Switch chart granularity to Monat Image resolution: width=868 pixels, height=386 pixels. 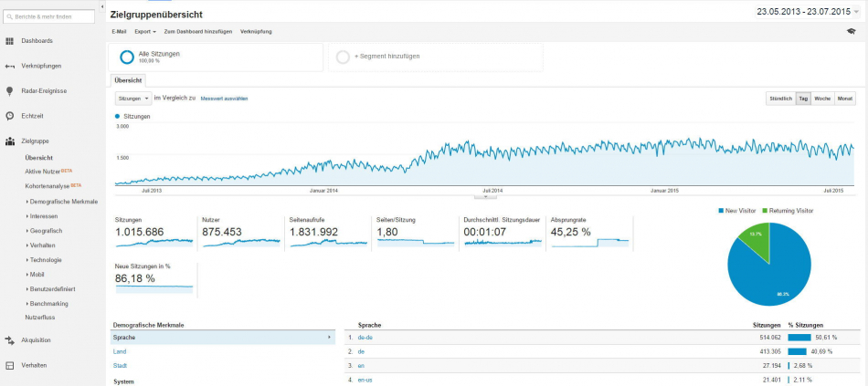point(845,98)
